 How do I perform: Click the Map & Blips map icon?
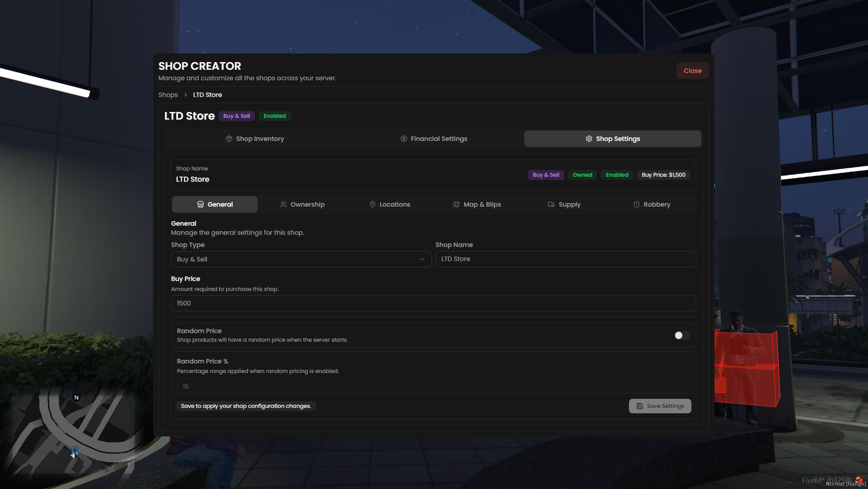pos(456,204)
